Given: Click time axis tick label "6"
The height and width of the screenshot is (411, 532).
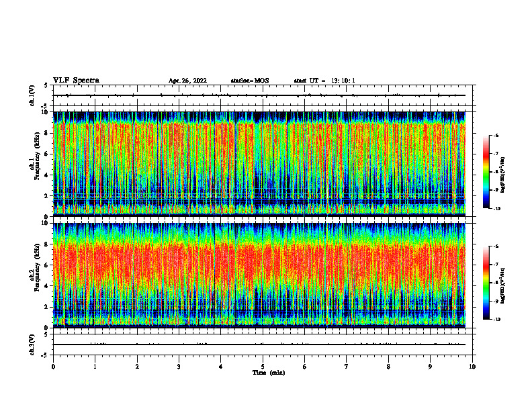Looking at the screenshot, I should coord(305,367).
